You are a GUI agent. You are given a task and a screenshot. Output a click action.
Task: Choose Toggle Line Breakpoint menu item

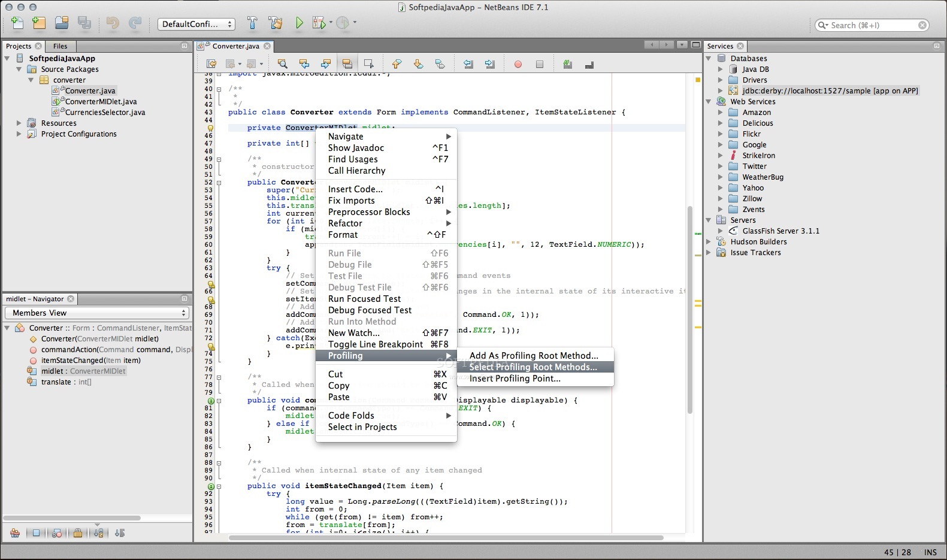[x=386, y=344]
